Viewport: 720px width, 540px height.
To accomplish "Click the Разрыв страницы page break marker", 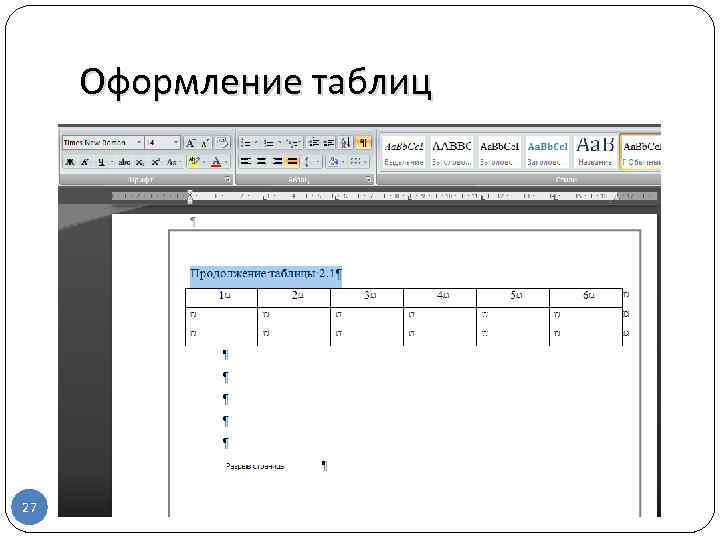I will point(255,467).
